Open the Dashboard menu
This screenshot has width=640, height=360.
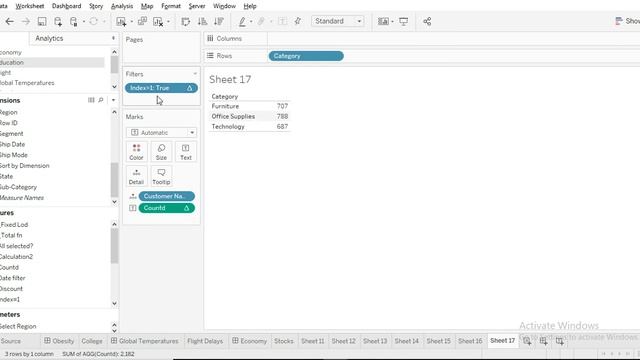click(x=67, y=6)
